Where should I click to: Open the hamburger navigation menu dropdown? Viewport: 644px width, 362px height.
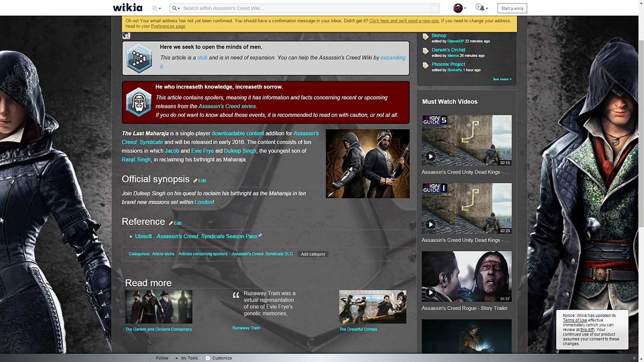pos(156,8)
